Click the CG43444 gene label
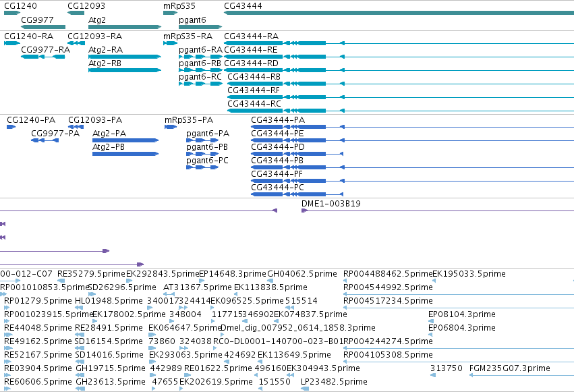 point(243,6)
